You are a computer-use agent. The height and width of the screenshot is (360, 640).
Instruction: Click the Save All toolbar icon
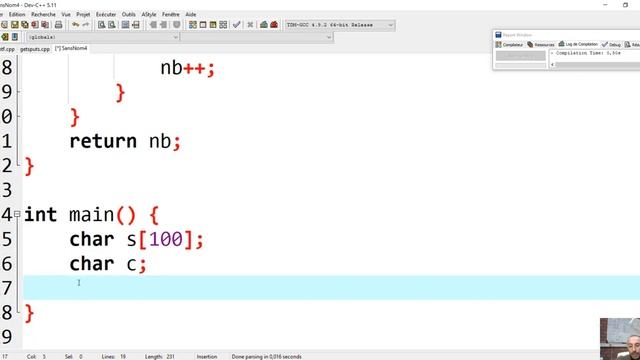point(24,25)
